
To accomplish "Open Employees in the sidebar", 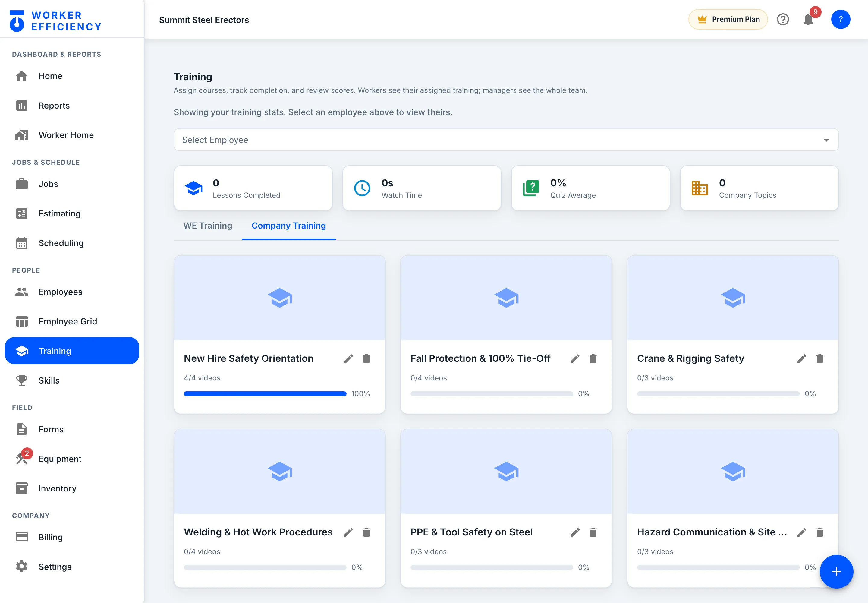I will (72, 292).
